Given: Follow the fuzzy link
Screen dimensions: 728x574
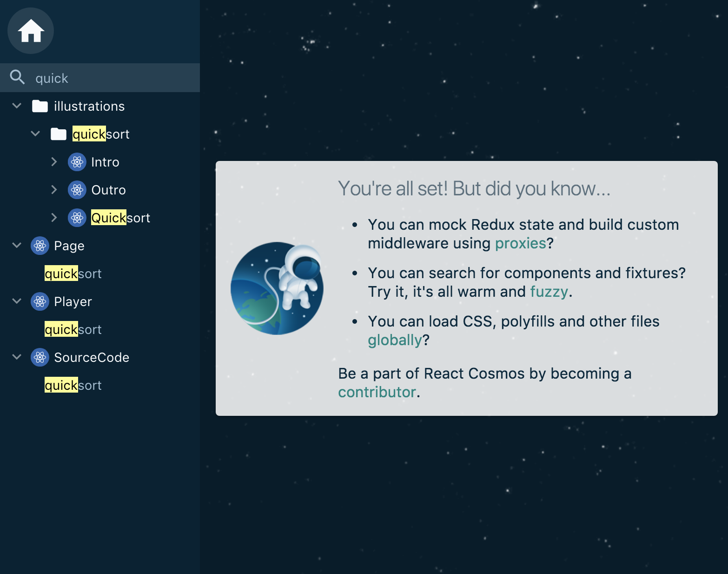Looking at the screenshot, I should tap(549, 292).
